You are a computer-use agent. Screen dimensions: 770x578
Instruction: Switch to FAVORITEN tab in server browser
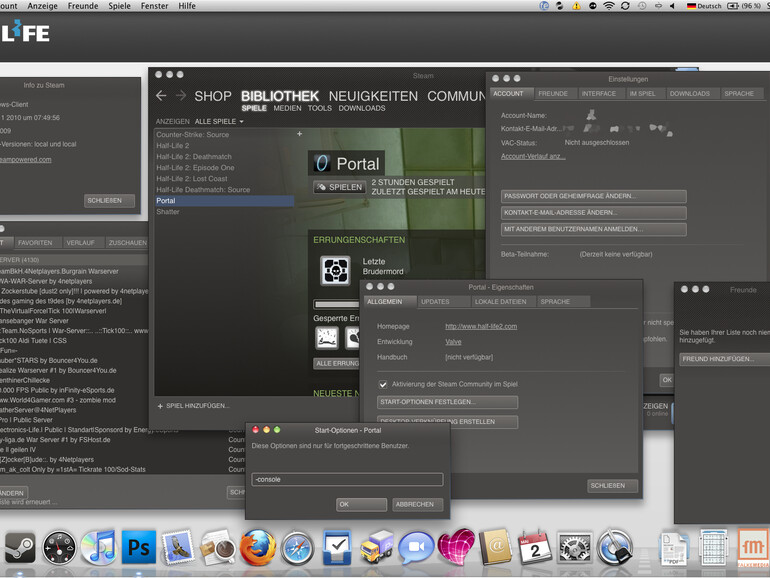pos(35,243)
